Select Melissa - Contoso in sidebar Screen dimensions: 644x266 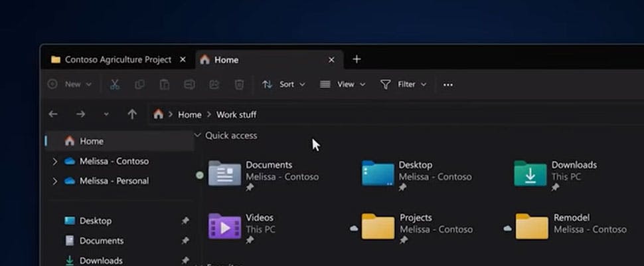[114, 161]
